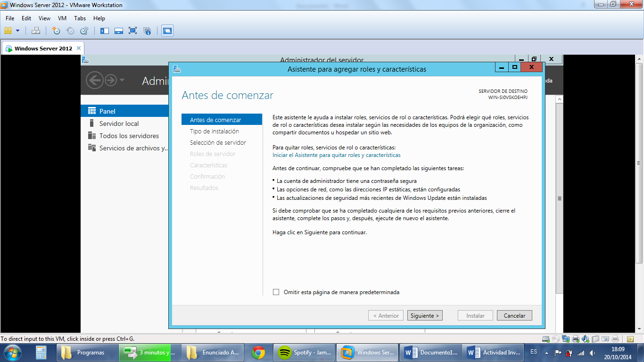Select the Windows Server 2012 tab
Image resolution: width=644 pixels, height=362 pixels.
[x=43, y=48]
